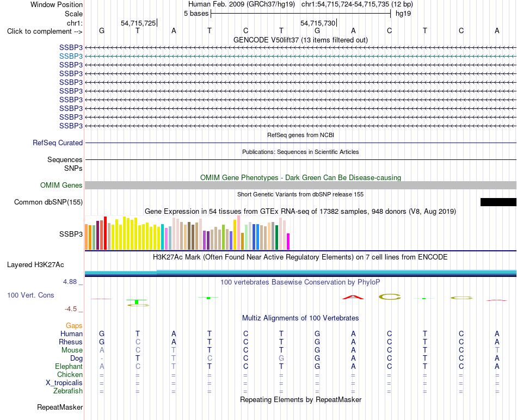Click the SNPs track label
The height and width of the screenshot is (420, 517).
pos(73,168)
